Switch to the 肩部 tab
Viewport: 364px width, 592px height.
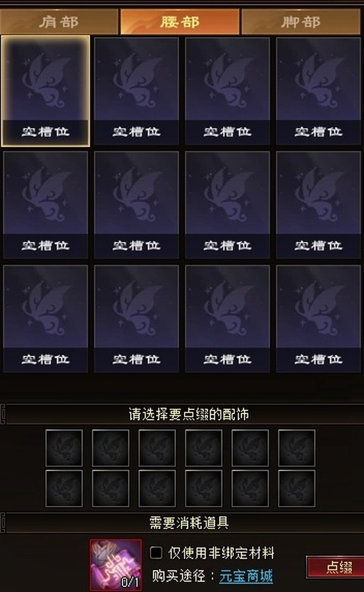coord(59,21)
